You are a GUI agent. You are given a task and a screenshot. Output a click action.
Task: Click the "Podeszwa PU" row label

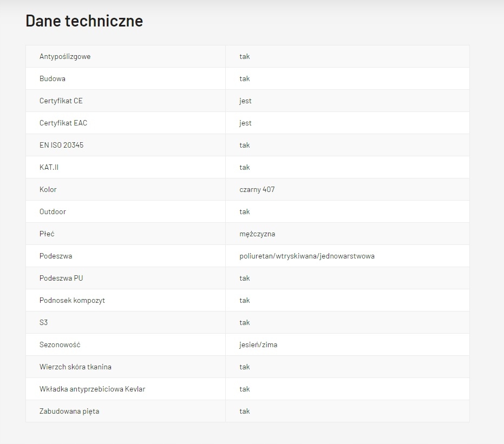[61, 278]
